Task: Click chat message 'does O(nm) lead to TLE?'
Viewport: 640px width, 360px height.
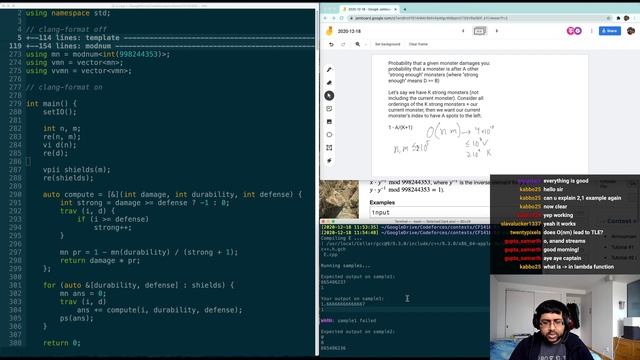Action: (573, 232)
